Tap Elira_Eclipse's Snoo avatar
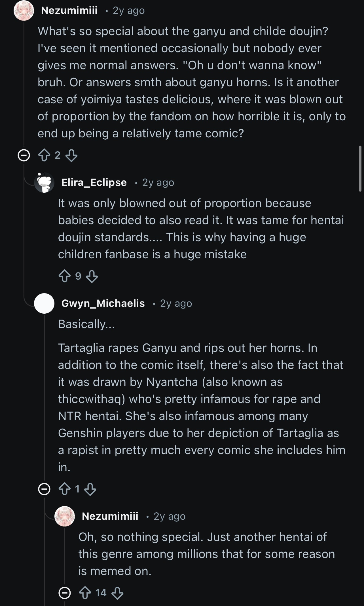Image resolution: width=364 pixels, height=606 pixels. coord(44,183)
